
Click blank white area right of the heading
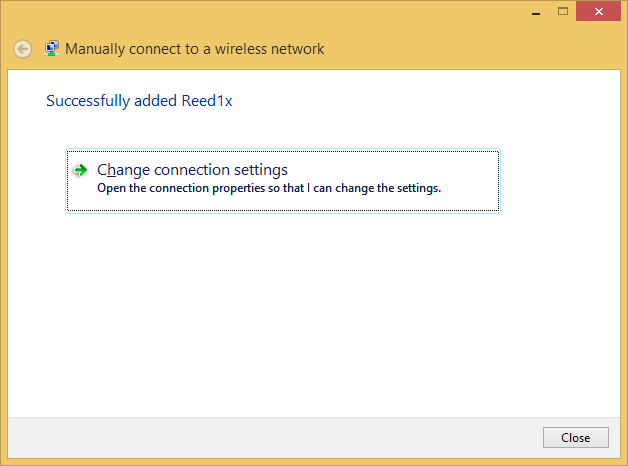[x=420, y=101]
